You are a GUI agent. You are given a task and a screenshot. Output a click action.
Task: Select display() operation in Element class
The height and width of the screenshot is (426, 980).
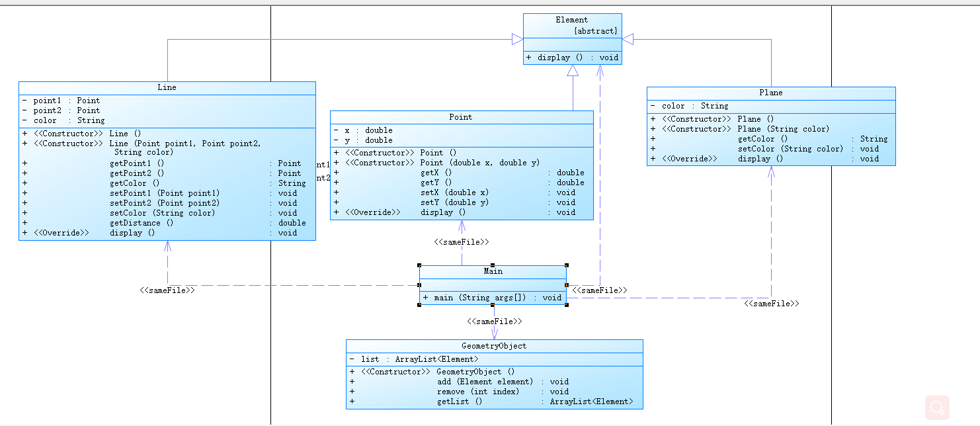tap(573, 58)
